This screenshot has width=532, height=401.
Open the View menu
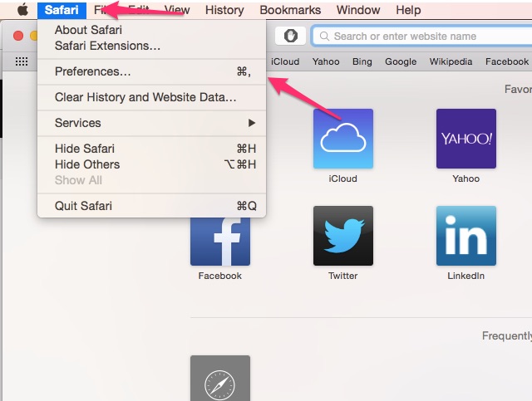pos(177,10)
